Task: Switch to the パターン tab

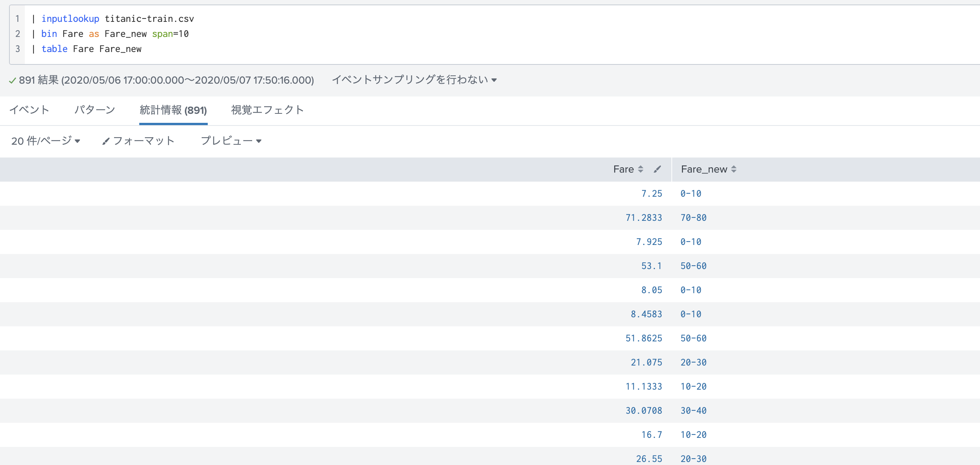Action: coord(94,110)
